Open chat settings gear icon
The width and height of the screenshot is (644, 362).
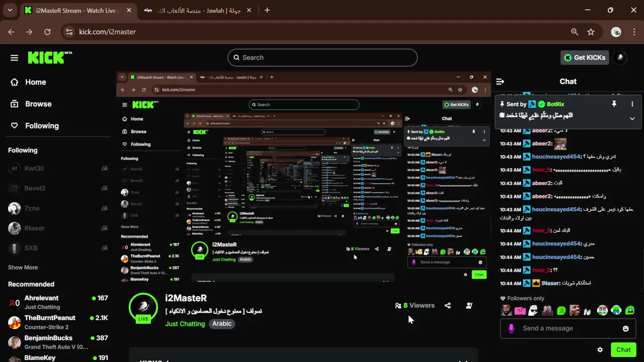[600, 350]
